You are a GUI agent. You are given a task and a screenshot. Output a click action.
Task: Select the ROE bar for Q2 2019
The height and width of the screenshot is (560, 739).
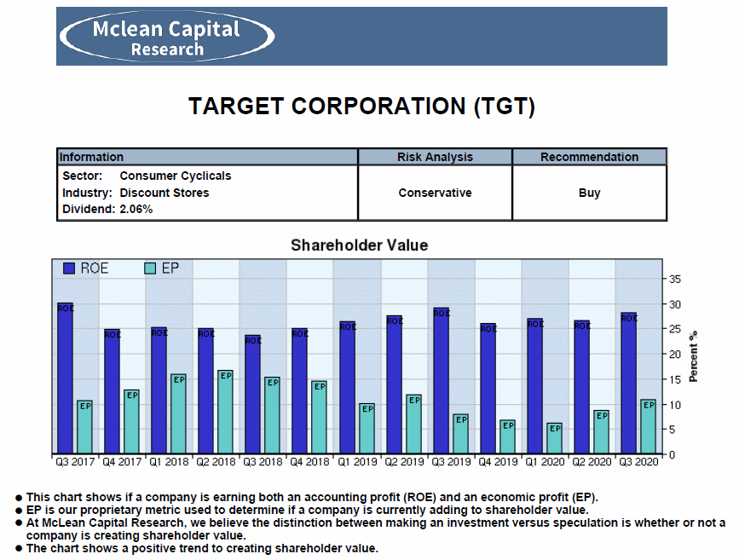pos(395,385)
